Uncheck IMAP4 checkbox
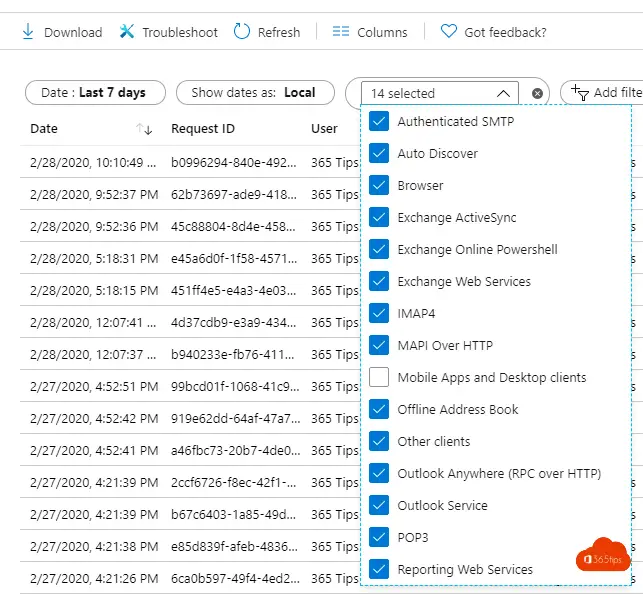Viewport: 643px width, 594px height. coord(379,313)
